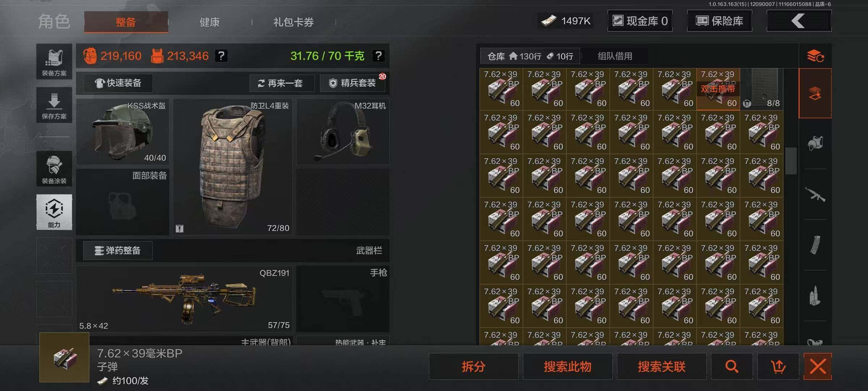Switch to the 健康 tab
Screen dimensions: 868x391
tap(210, 22)
